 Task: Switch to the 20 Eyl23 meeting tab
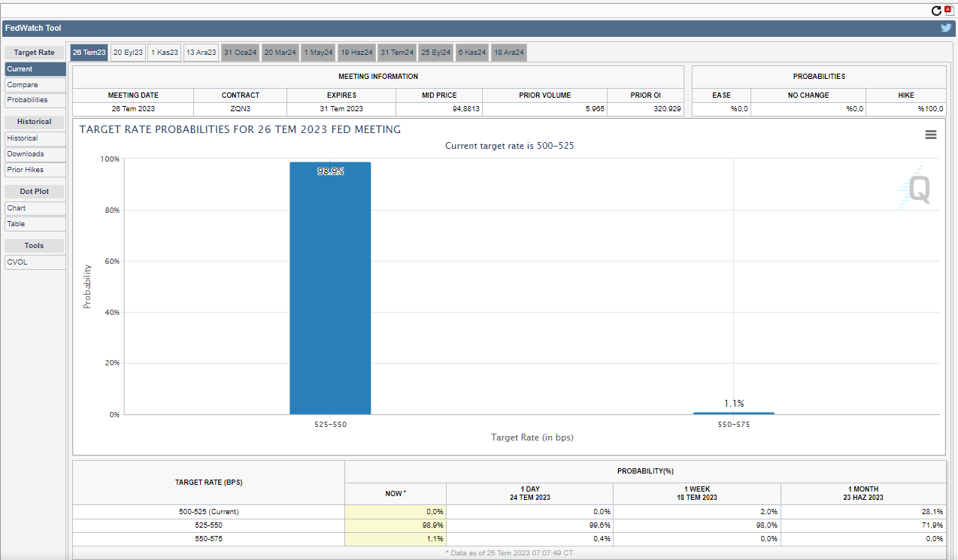128,53
